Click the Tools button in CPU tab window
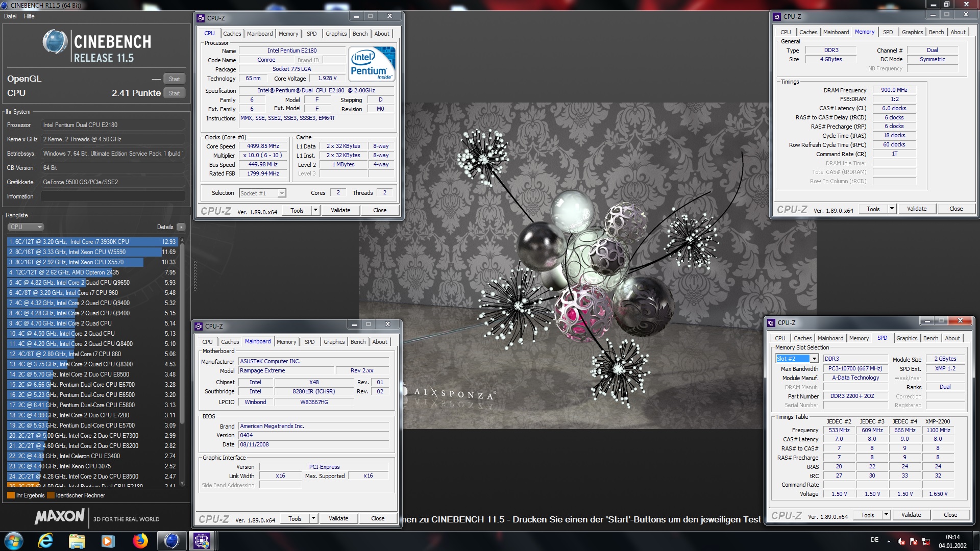Image resolution: width=980 pixels, height=551 pixels. point(297,210)
